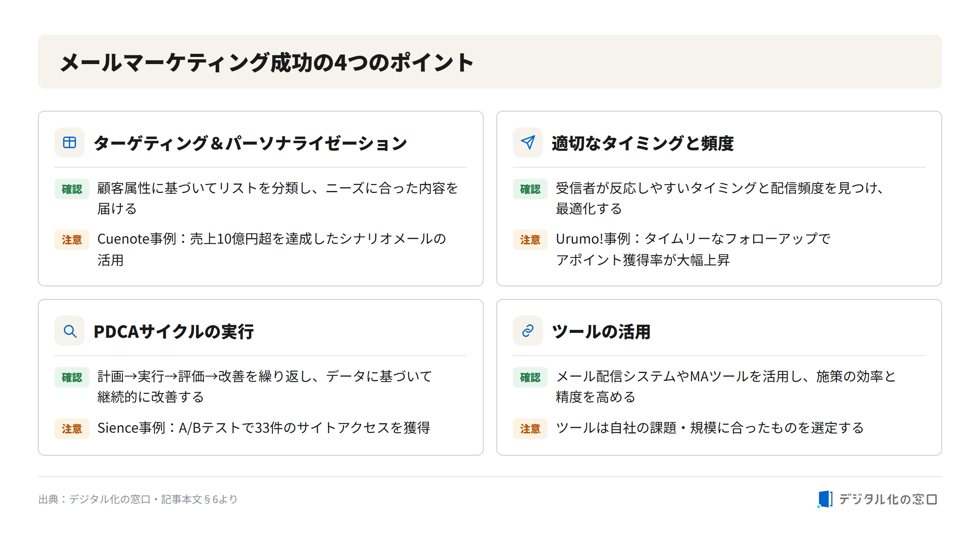The image size is (980, 545).
Task: Click the source citation 出典 text
Action: [x=138, y=500]
